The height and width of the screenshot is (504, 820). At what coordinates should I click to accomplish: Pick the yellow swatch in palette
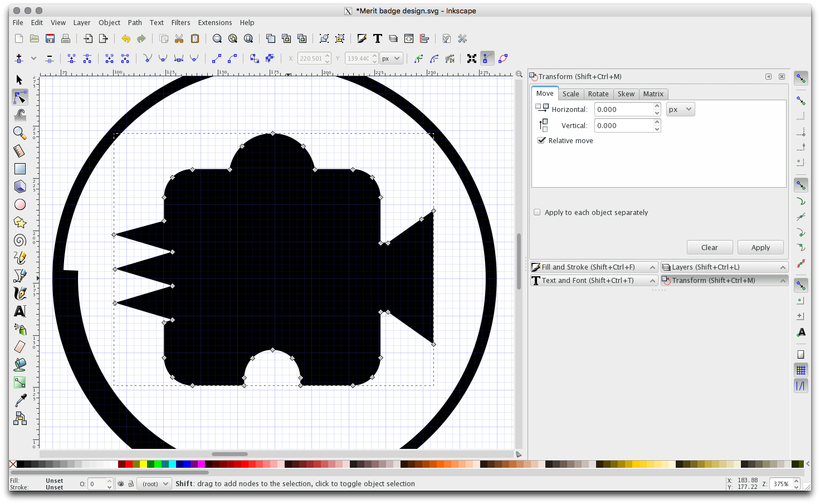143,464
